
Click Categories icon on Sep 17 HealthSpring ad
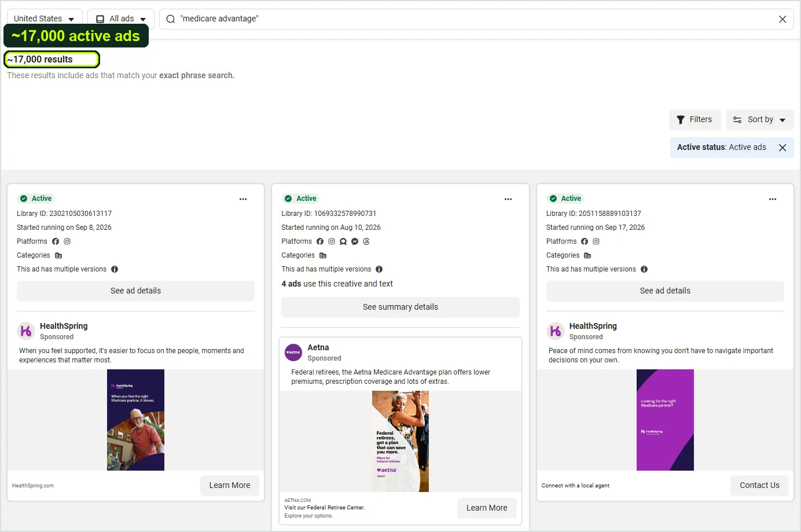587,255
